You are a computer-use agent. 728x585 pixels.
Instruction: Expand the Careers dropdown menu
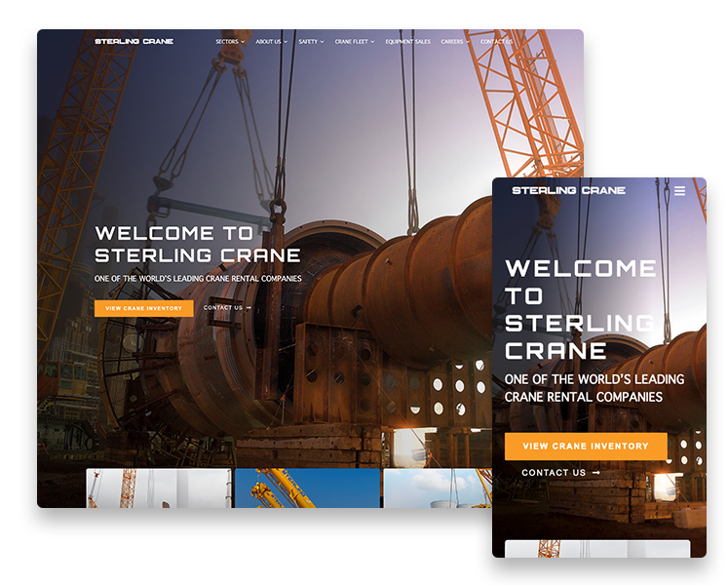pos(455,41)
